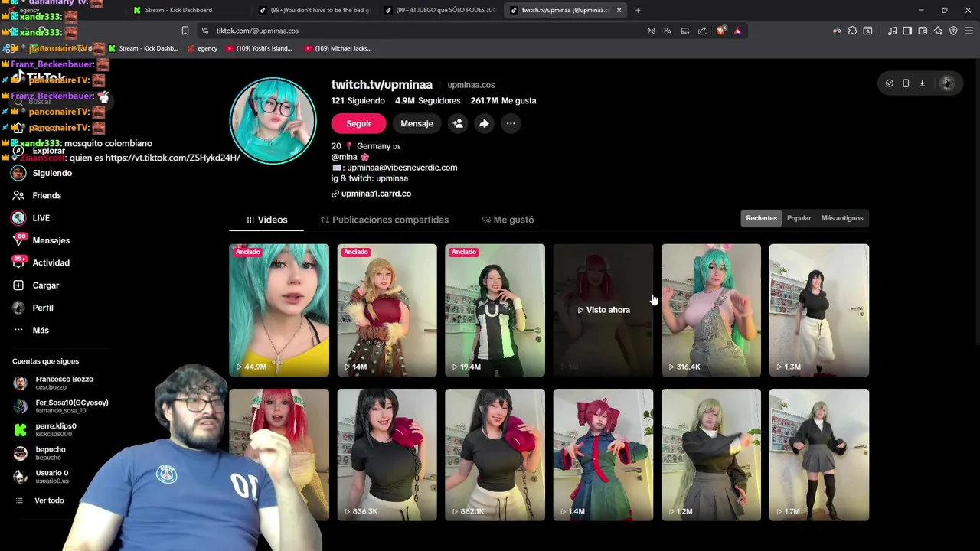The image size is (980, 551).
Task: Open the video with 316.4K views
Action: pos(711,310)
